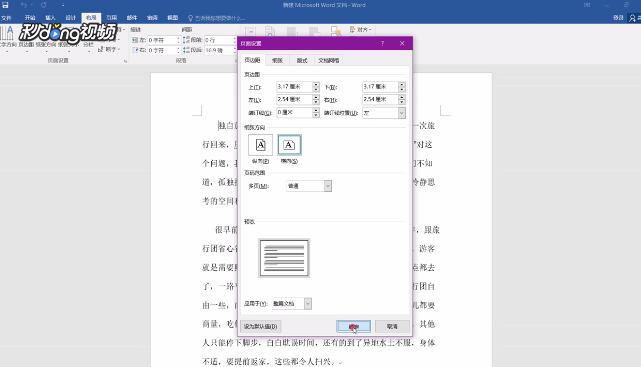Screen dimensions: 641x367
Task: Click the Redo icon in the quick access toolbar
Action: coord(44,5)
